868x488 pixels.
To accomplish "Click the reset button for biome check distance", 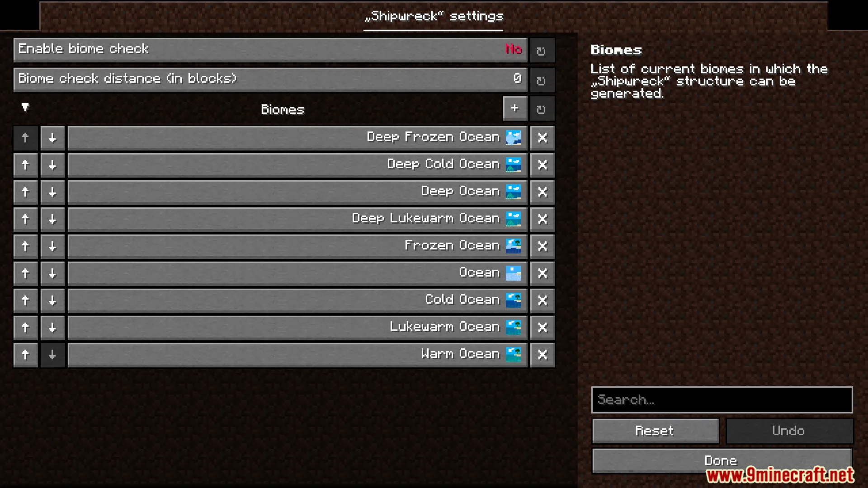I will pyautogui.click(x=541, y=79).
